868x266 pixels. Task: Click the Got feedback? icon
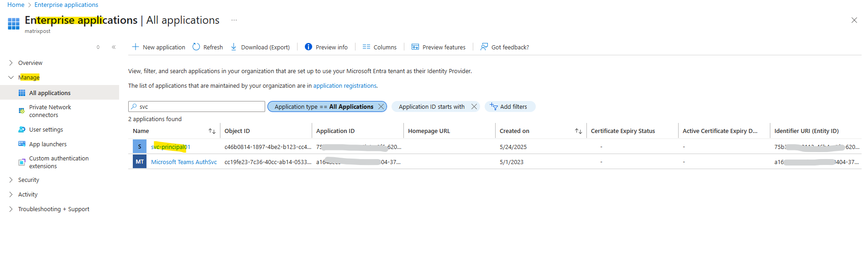click(484, 47)
